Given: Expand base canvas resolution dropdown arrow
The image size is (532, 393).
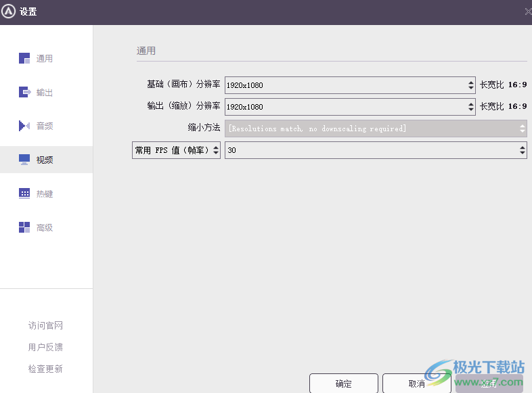Looking at the screenshot, I should 470,85.
